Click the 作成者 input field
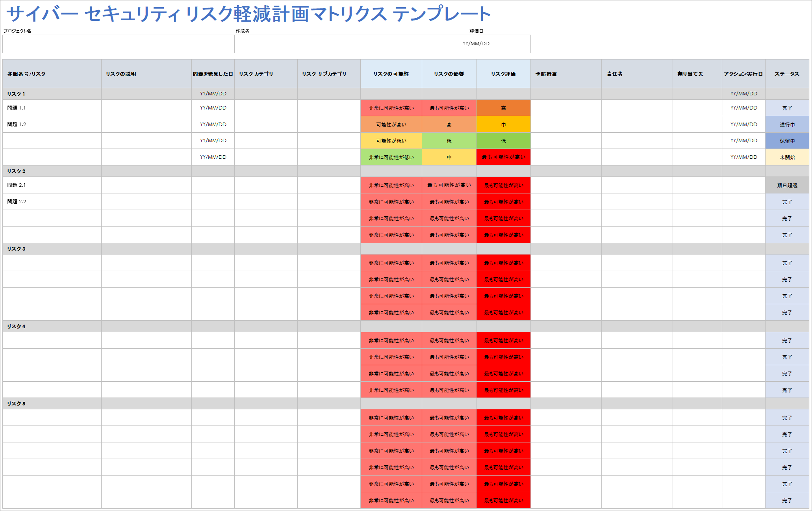Viewport: 812px width, 511px height. pos(328,44)
